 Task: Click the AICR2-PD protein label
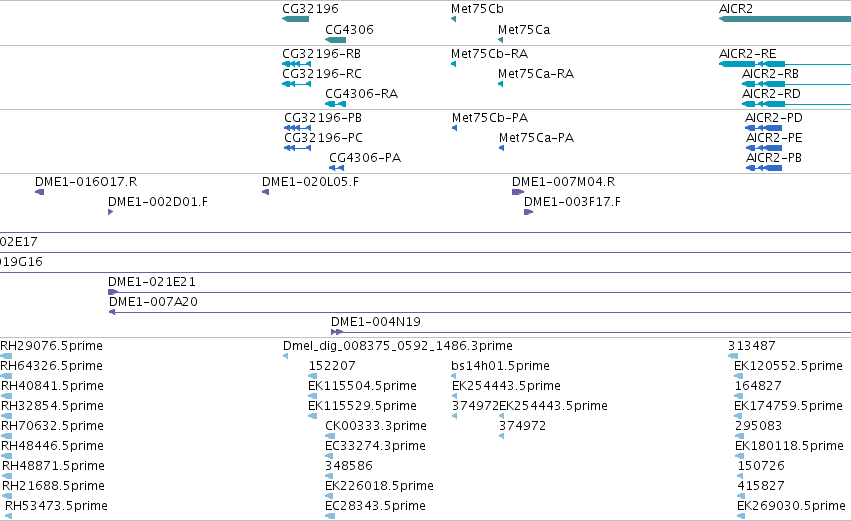[x=773, y=117]
